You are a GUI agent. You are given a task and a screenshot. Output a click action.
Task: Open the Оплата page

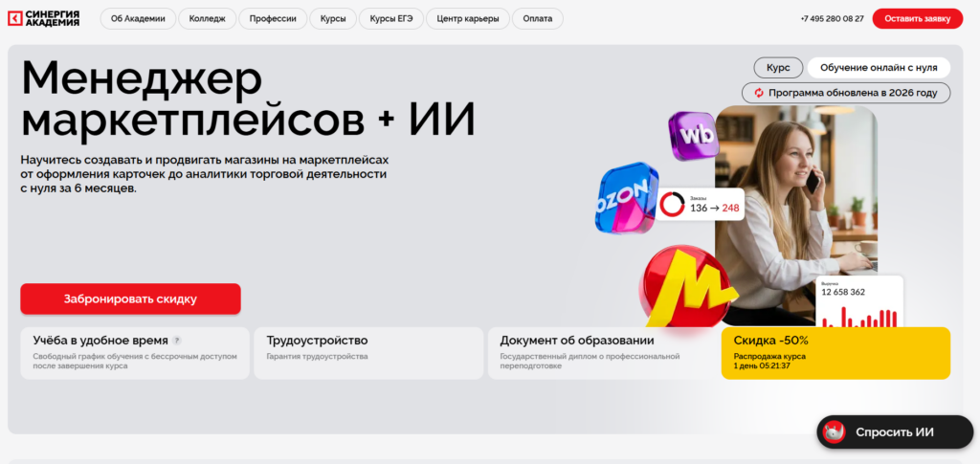click(x=538, y=19)
